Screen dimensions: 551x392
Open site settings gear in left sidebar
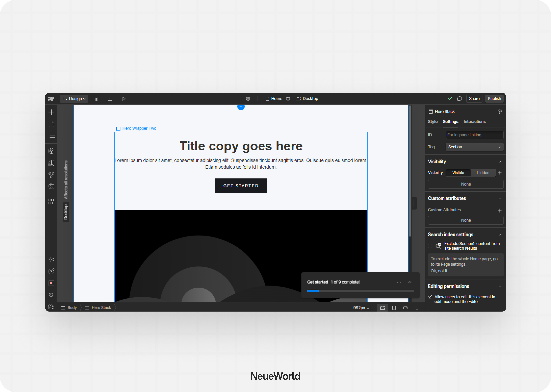(x=51, y=259)
